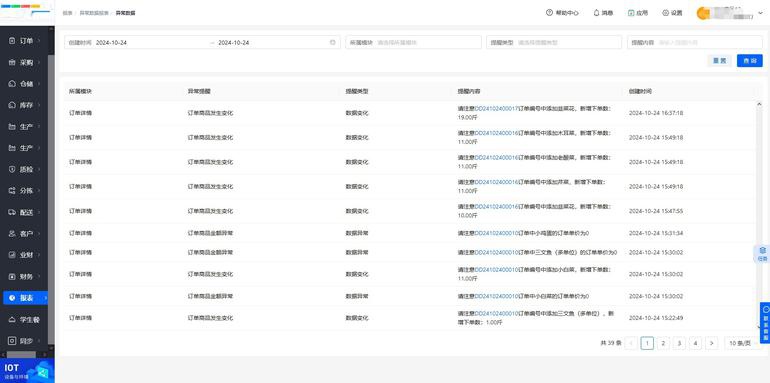770x383 pixels.
Task: Select the 配送 truck sidebar icon
Action: click(12, 212)
